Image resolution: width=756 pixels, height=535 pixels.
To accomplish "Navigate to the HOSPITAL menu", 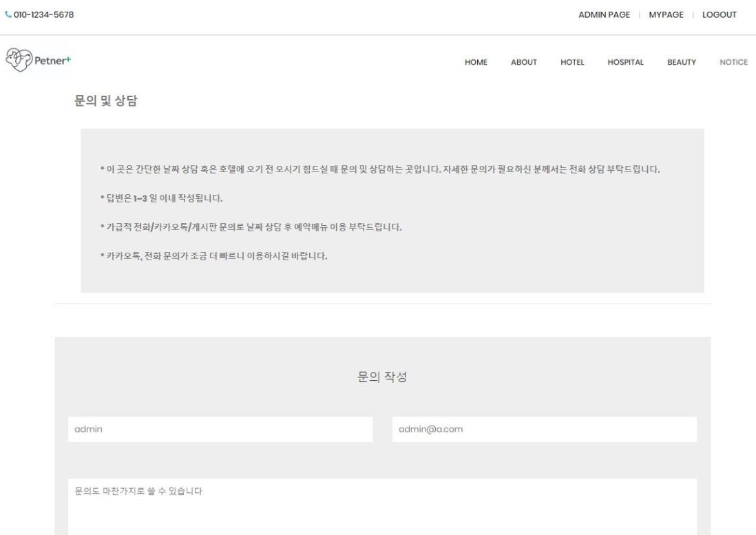I will point(625,62).
